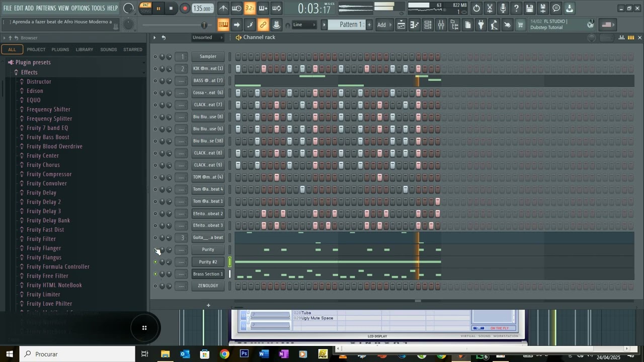Click the audio editor scissors icon
The width and height of the screenshot is (644, 362).
[x=490, y=9]
